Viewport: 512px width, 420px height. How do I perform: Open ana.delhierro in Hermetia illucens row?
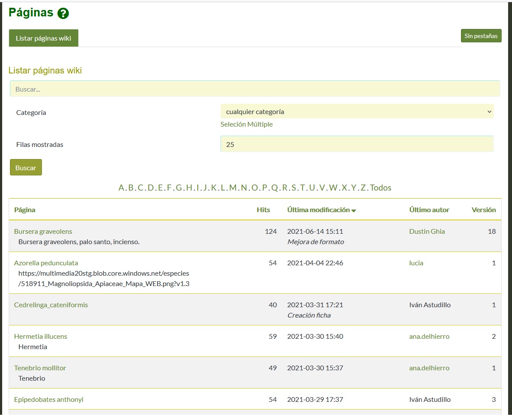pyautogui.click(x=429, y=337)
